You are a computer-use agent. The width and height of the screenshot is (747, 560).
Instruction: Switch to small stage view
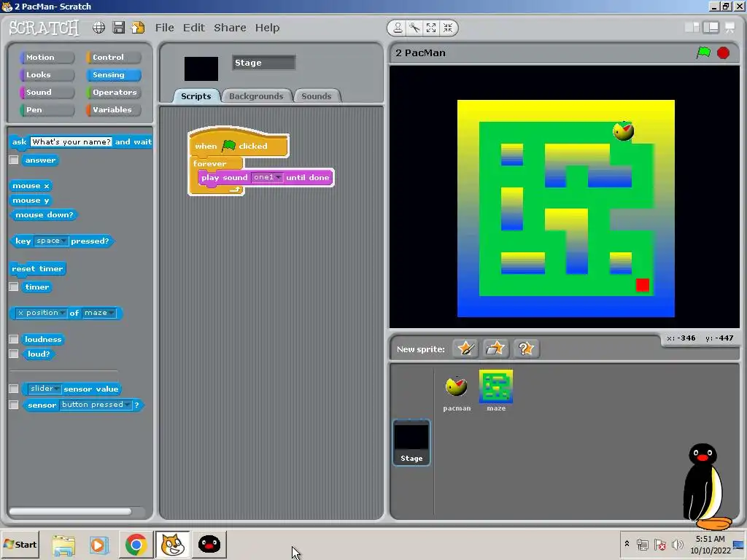tap(692, 28)
